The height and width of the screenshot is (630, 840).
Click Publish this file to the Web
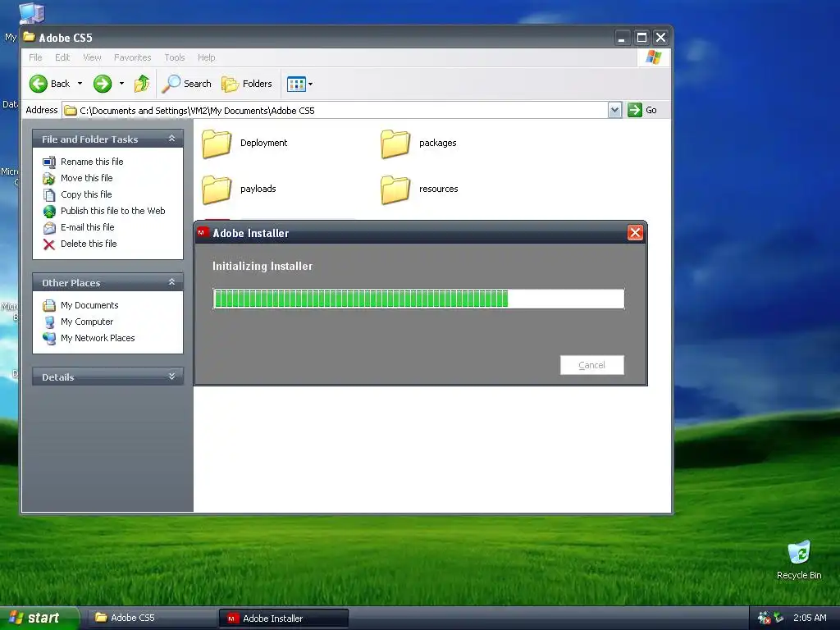pyautogui.click(x=112, y=211)
